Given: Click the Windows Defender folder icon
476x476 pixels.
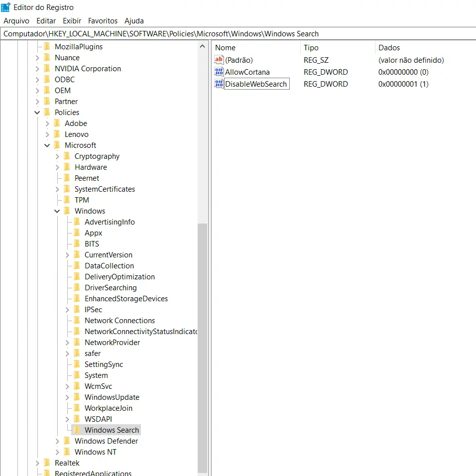Looking at the screenshot, I should click(67, 441).
